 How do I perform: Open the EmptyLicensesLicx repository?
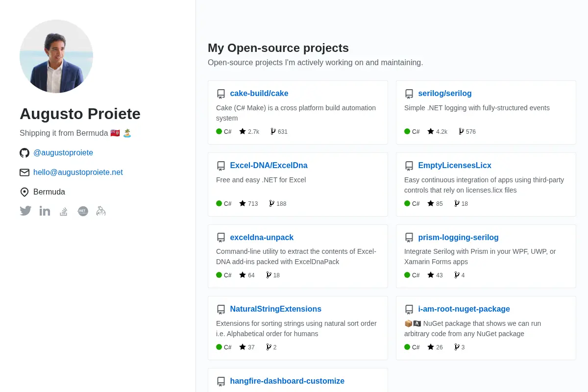tap(455, 166)
